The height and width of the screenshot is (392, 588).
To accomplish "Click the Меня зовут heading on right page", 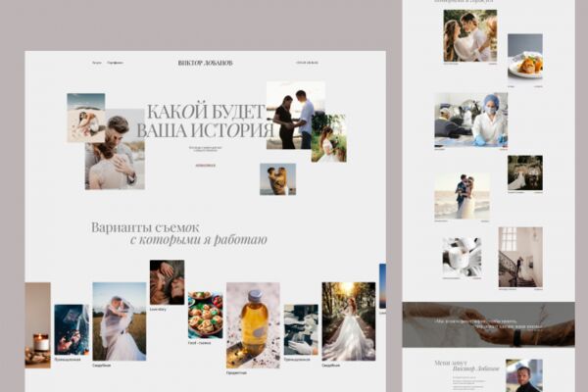I will (x=451, y=363).
